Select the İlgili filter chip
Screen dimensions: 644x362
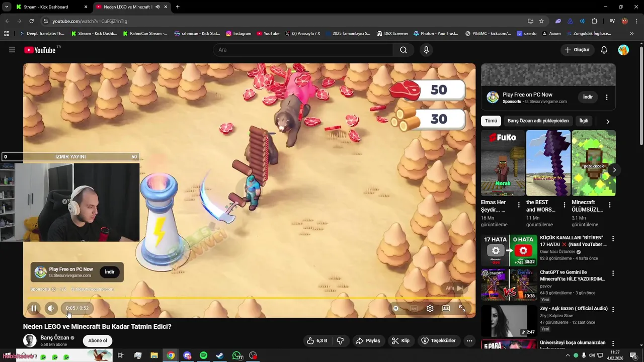(584, 121)
